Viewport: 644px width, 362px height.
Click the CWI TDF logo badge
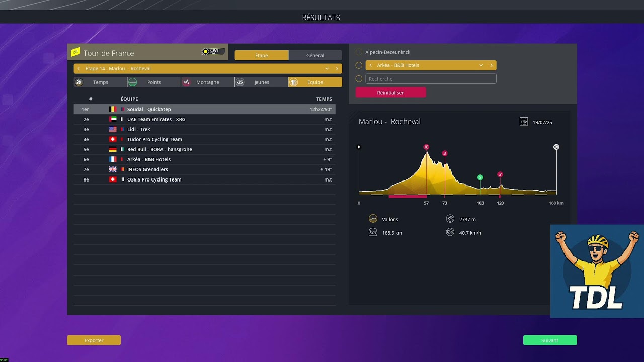[213, 52]
